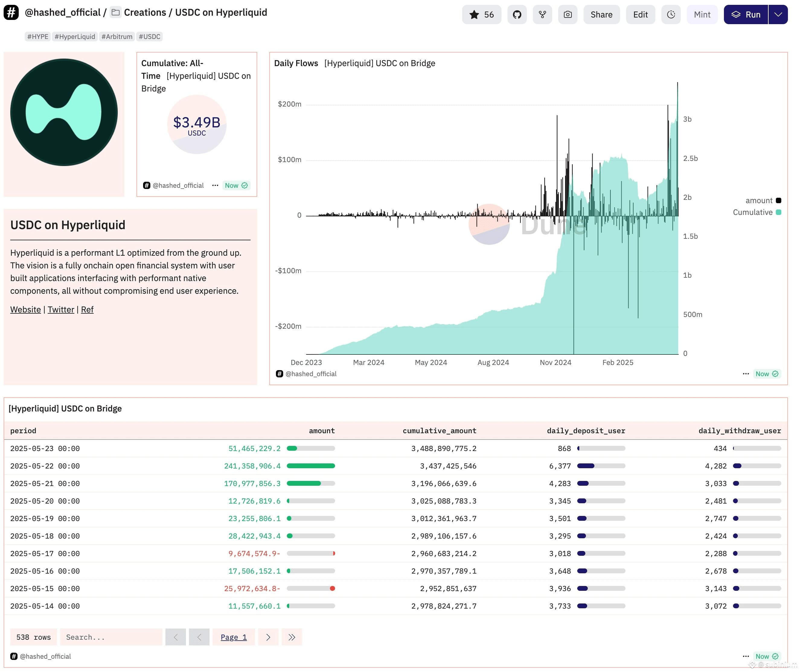
Task: Open the three-dot menu on cumulative counter widget
Action: [215, 185]
